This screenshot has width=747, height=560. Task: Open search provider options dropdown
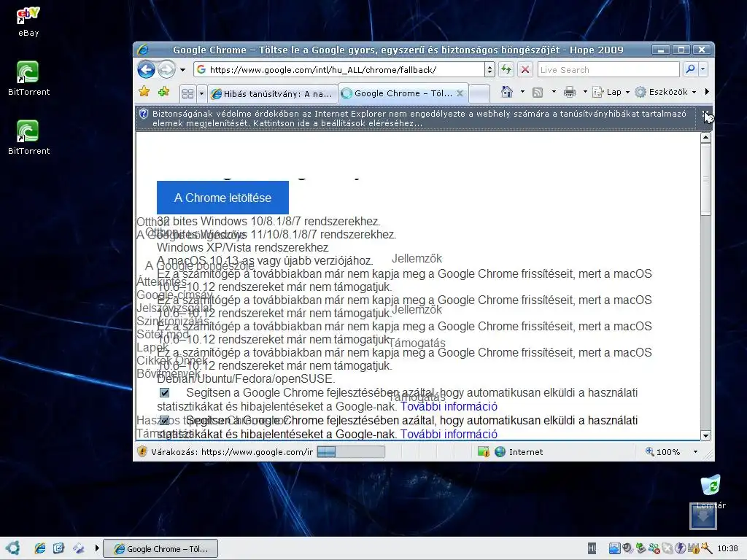pos(703,69)
